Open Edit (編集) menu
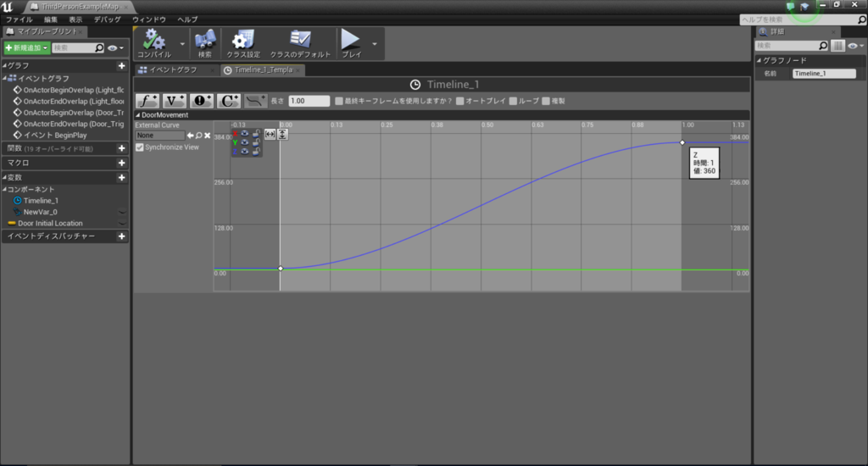 (x=50, y=19)
